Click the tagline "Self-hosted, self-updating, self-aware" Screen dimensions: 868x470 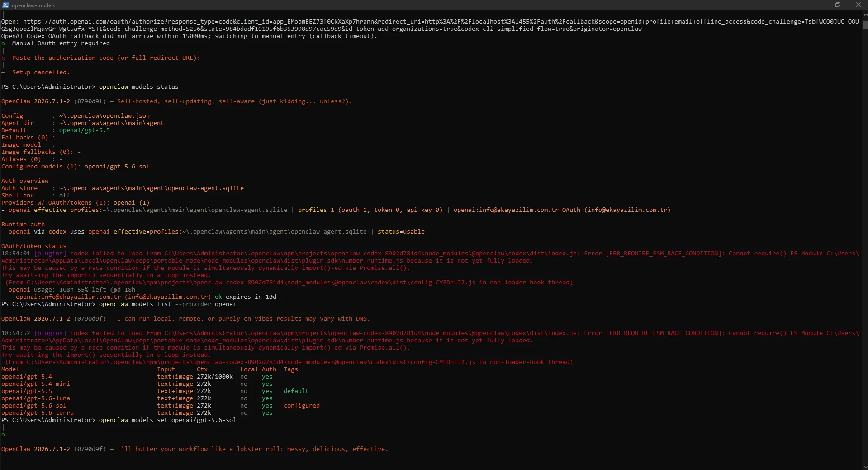[234, 101]
